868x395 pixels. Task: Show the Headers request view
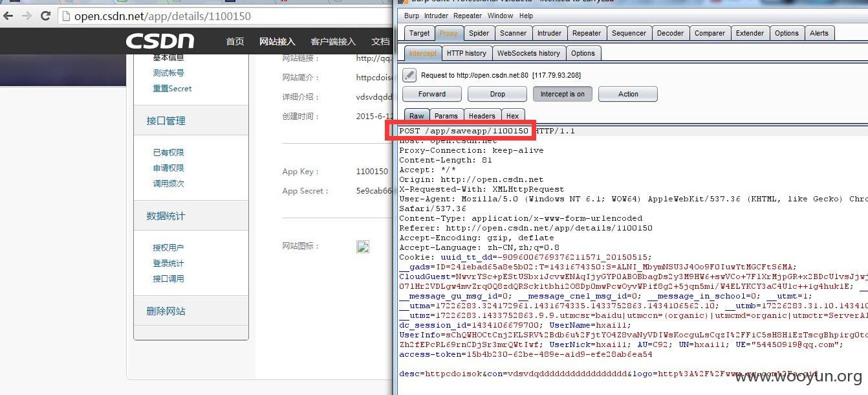click(x=482, y=116)
